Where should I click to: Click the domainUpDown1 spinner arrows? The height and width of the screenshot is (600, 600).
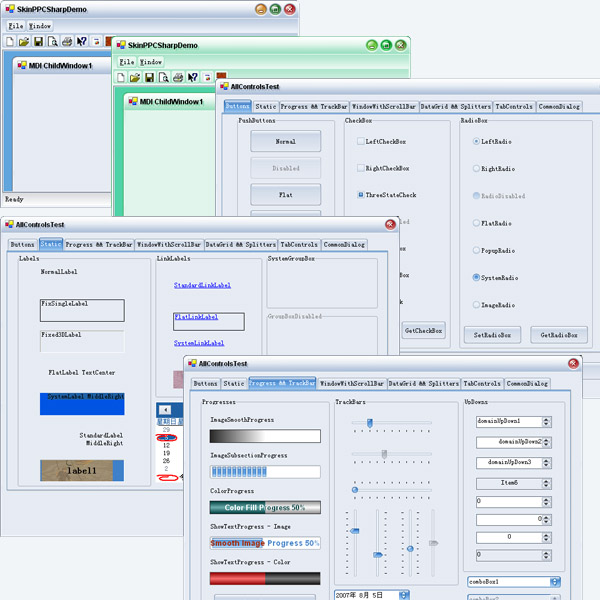tap(545, 421)
